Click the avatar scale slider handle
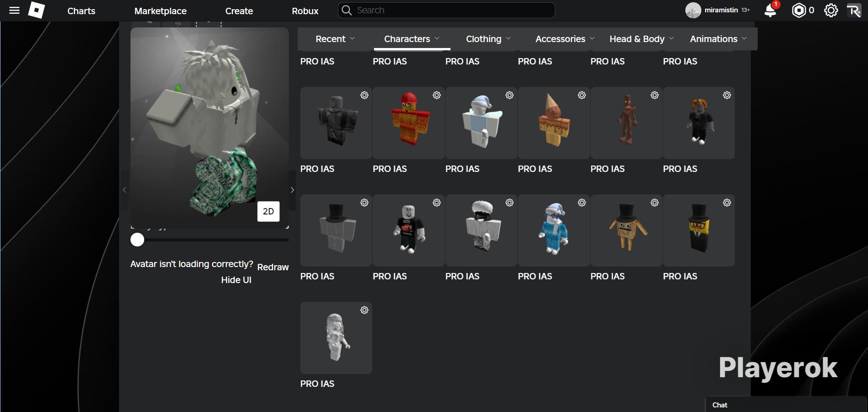868x412 pixels. [x=137, y=240]
